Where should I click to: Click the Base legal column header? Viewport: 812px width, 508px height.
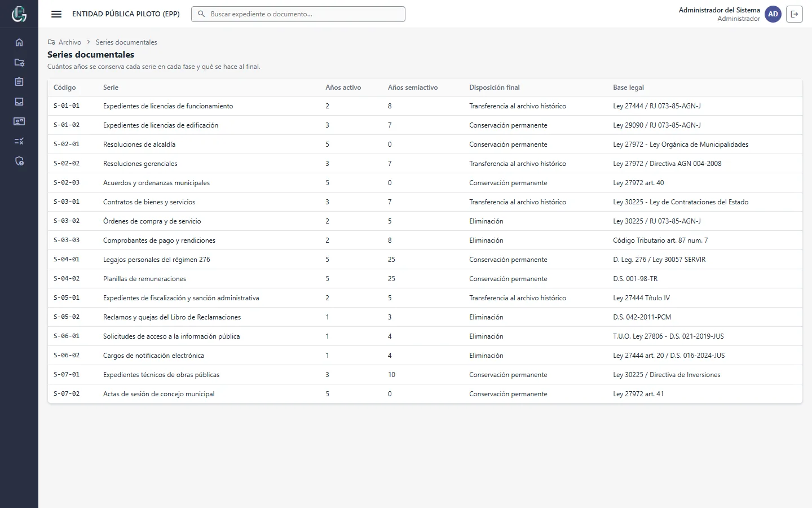[628, 87]
